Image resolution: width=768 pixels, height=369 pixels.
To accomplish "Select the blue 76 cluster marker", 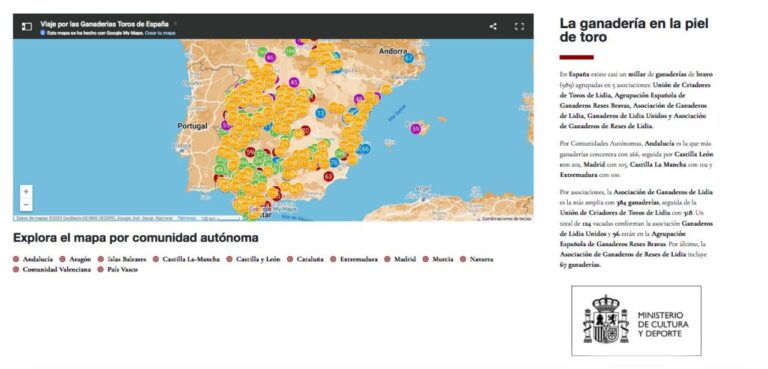I will (334, 163).
